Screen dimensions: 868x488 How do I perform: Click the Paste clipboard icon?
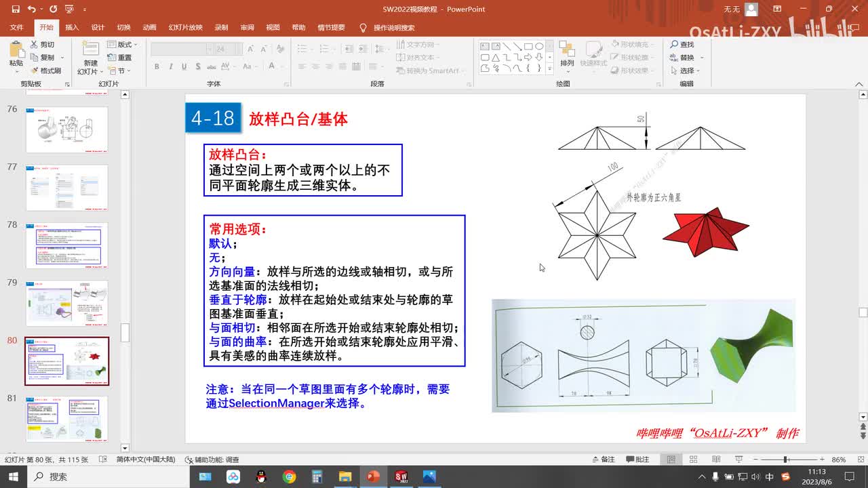point(16,49)
